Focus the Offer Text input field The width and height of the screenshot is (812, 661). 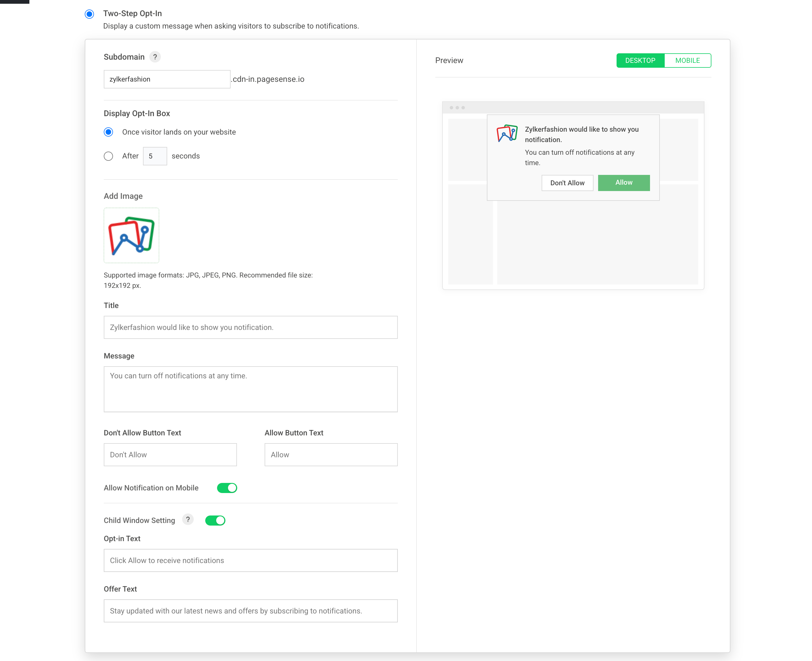point(250,611)
